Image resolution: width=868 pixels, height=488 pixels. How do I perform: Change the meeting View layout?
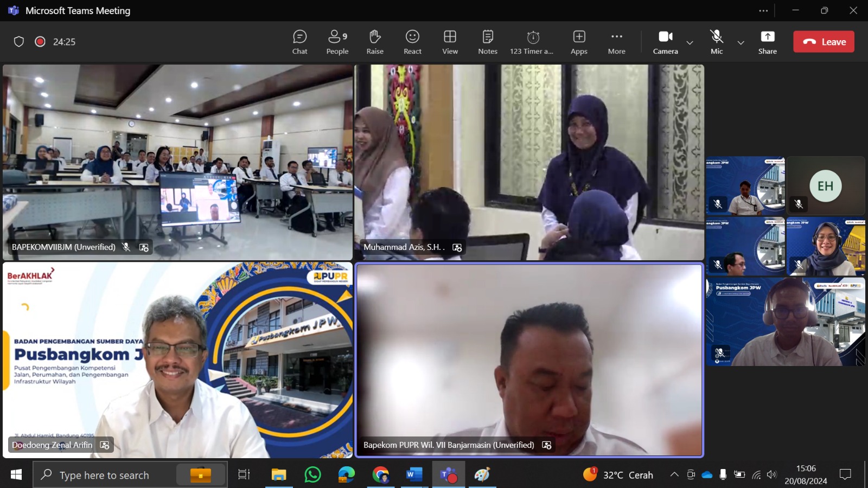pos(450,42)
